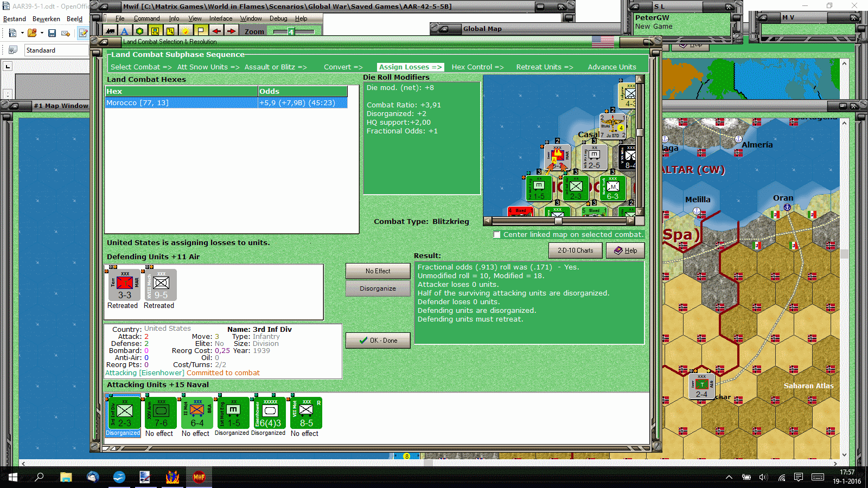The width and height of the screenshot is (868, 488).
Task: Select the red 3-3 defending unit
Action: tap(125, 285)
